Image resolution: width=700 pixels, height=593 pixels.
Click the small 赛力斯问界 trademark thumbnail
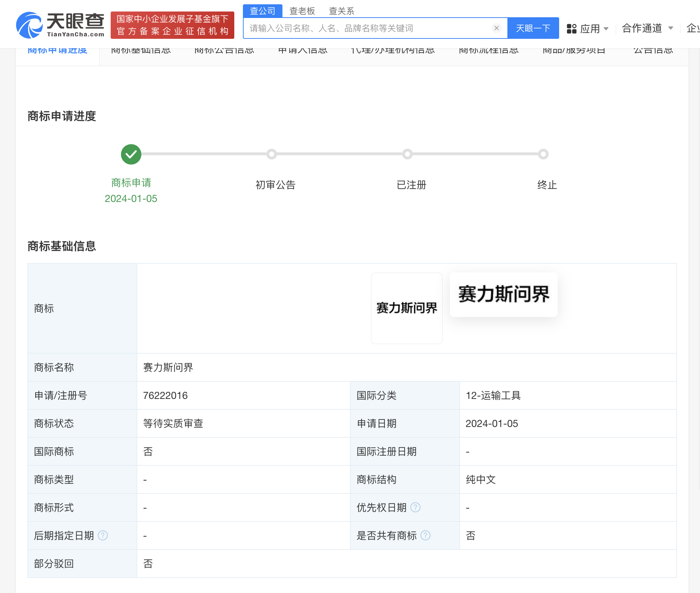click(407, 308)
